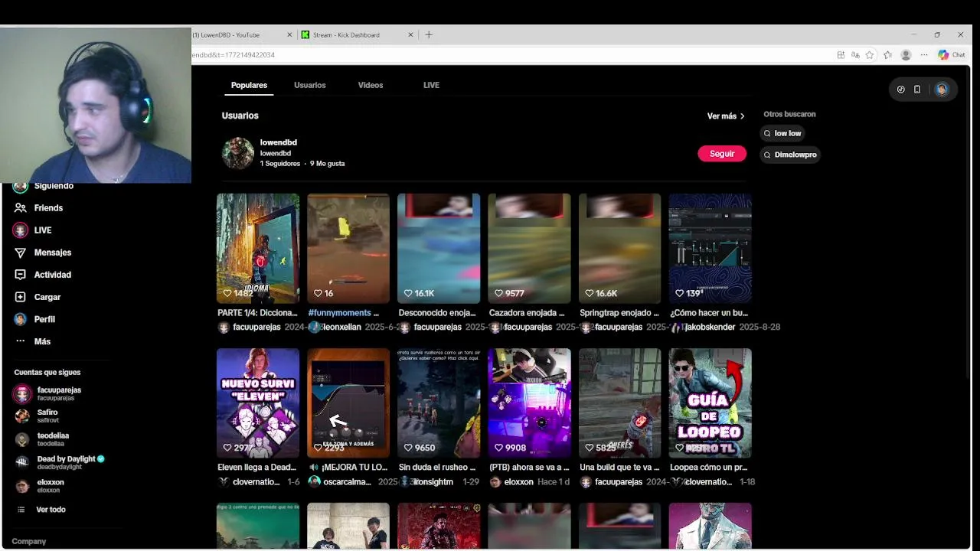
Task: Click the Cargar upload plus icon
Action: [21, 297]
